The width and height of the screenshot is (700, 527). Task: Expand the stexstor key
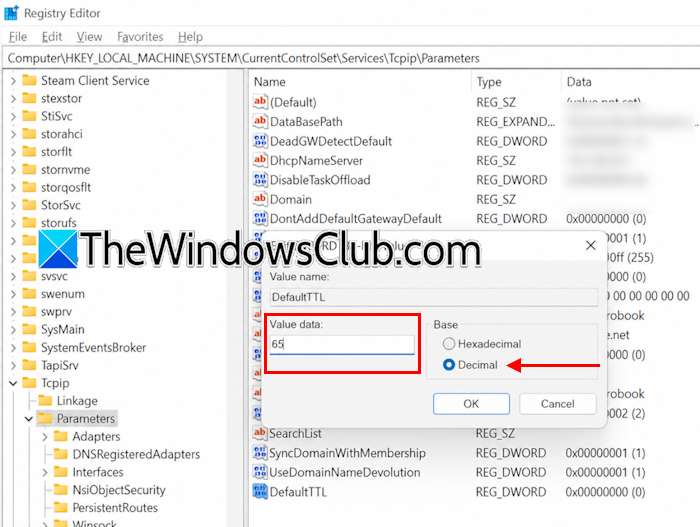pos(13,99)
